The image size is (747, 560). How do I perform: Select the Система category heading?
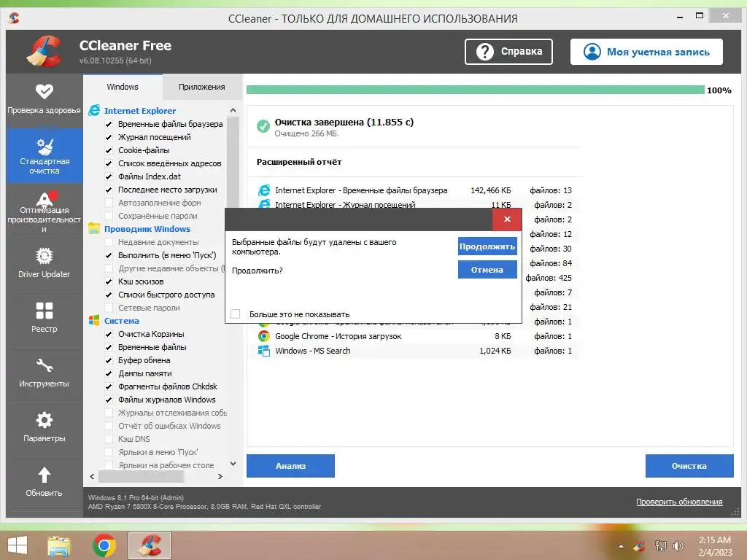[x=122, y=321]
